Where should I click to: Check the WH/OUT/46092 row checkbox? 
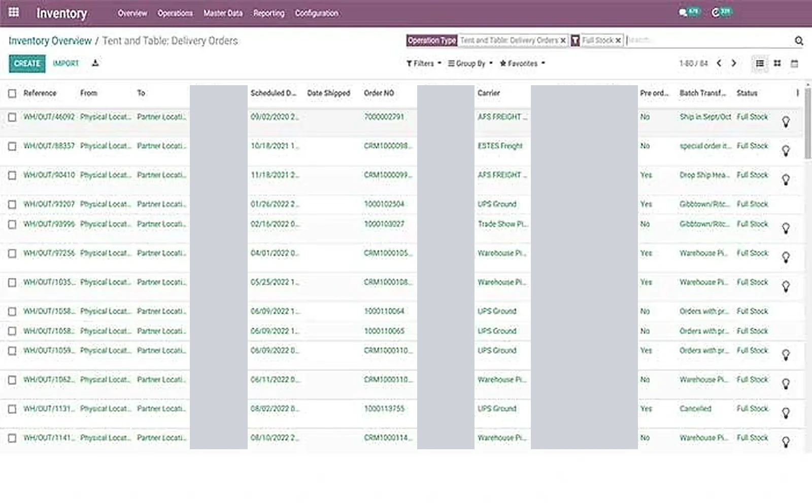tap(12, 117)
